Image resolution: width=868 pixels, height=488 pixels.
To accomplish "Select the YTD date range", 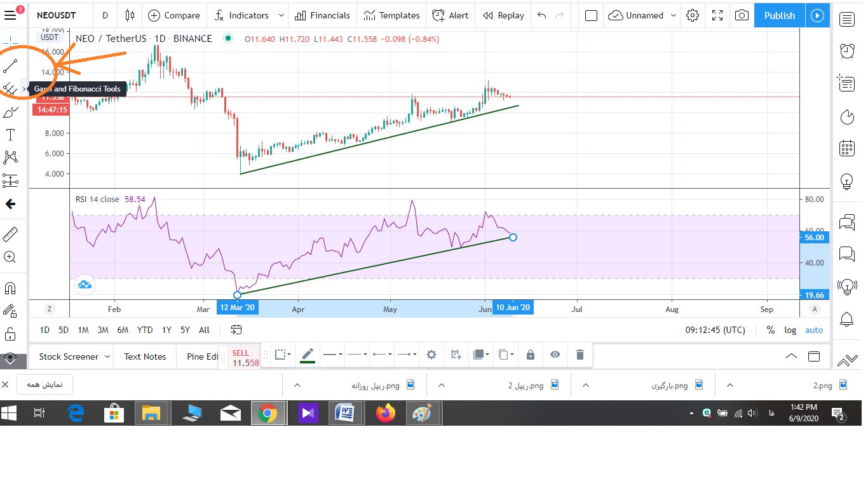I will pyautogui.click(x=145, y=330).
